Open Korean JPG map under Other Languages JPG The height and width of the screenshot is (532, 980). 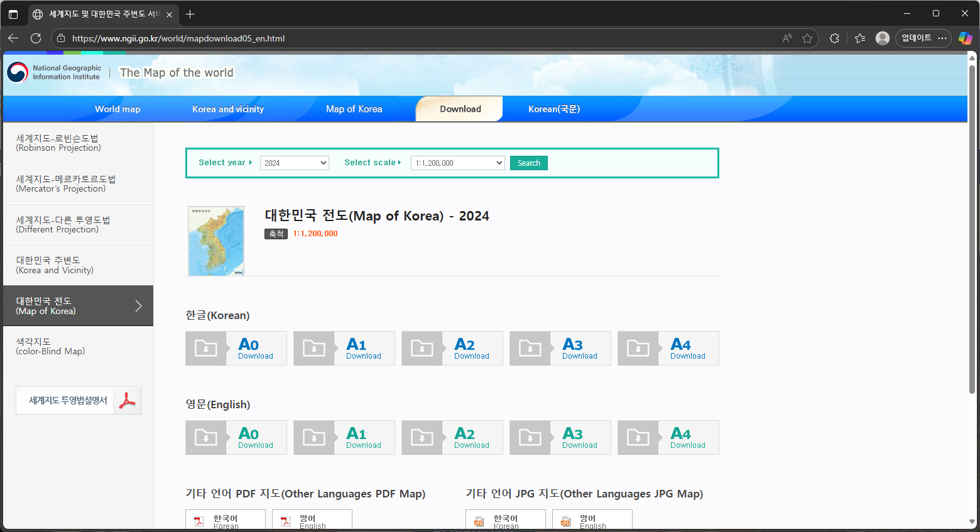point(506,520)
